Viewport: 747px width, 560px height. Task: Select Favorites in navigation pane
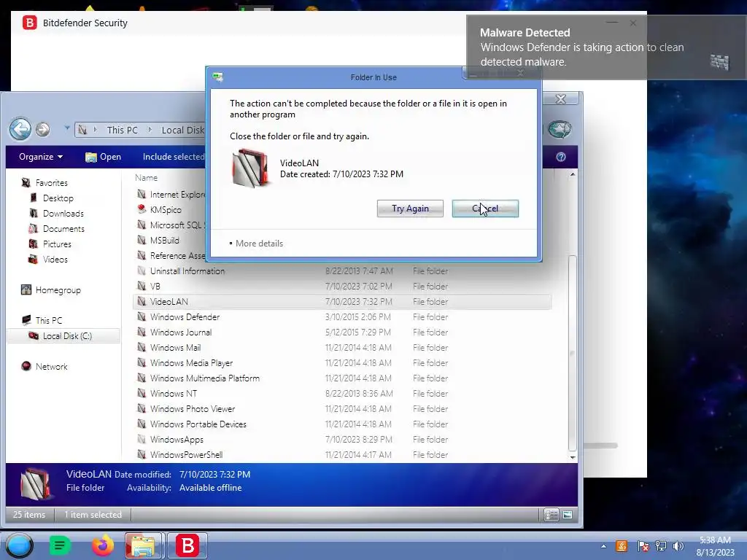pos(52,183)
